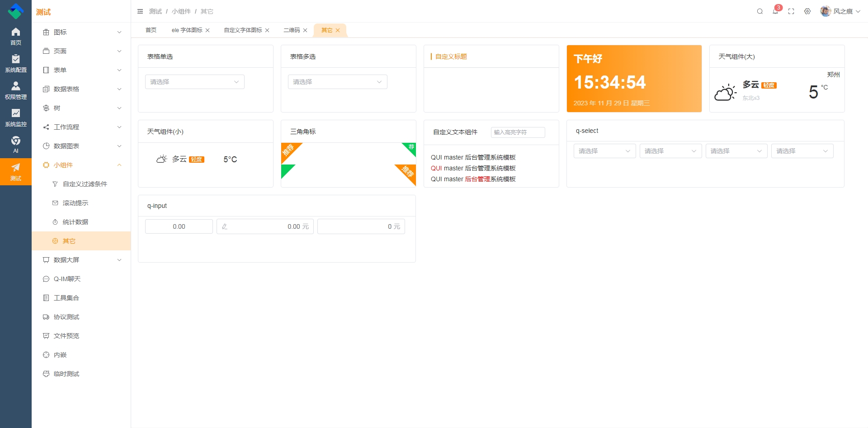
Task: Click the edit pencil icon in q-input
Action: [225, 226]
